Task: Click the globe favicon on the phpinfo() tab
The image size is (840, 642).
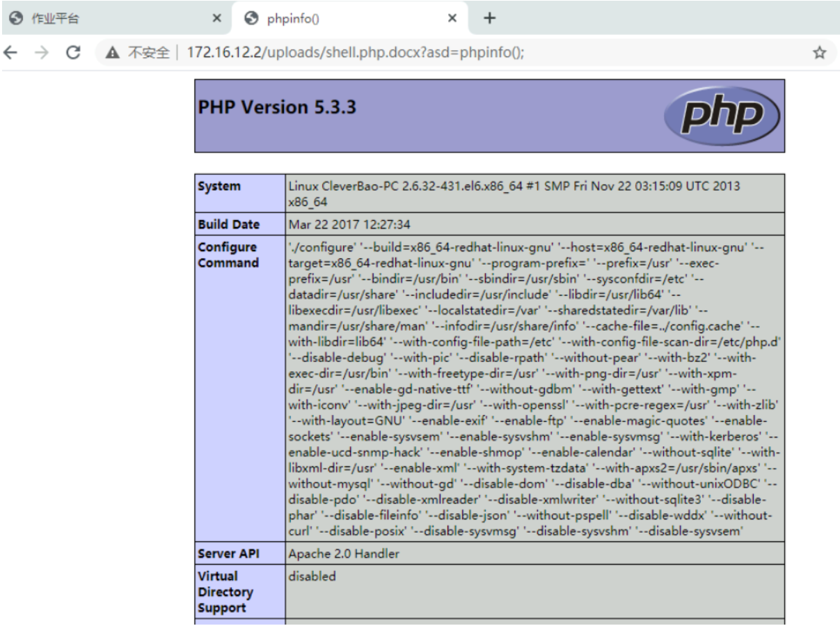Action: click(x=253, y=18)
